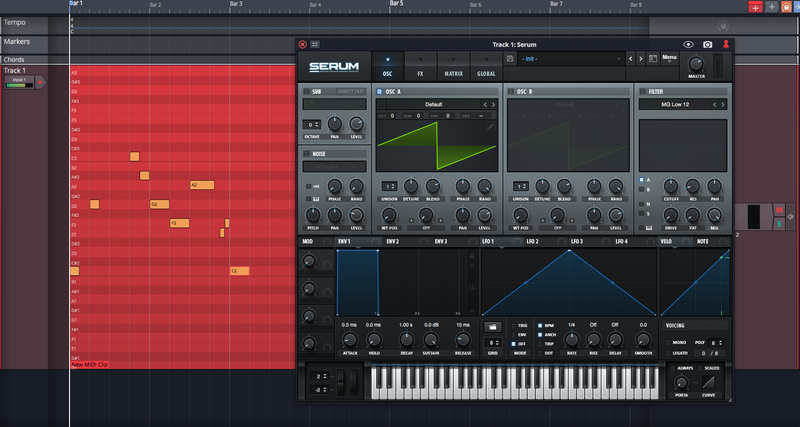Viewport: 800px width, 427px height.
Task: Go to previous preset with left arrow
Action: [631, 59]
